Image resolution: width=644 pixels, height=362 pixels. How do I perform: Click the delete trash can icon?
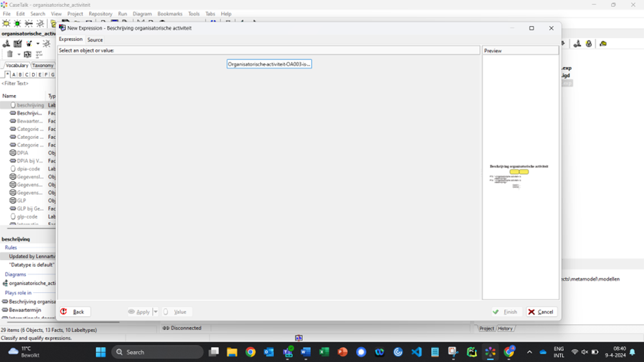pyautogui.click(x=10, y=55)
